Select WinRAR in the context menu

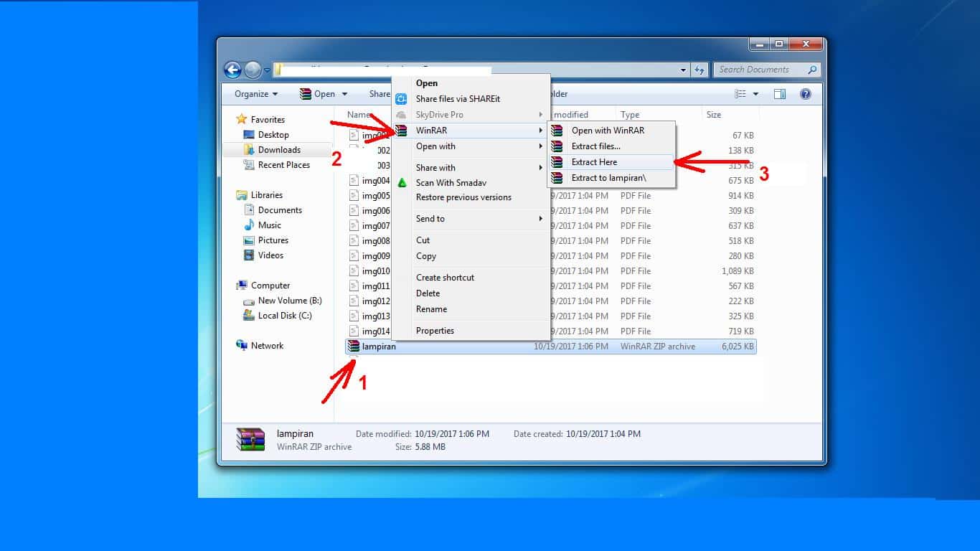pyautogui.click(x=431, y=131)
